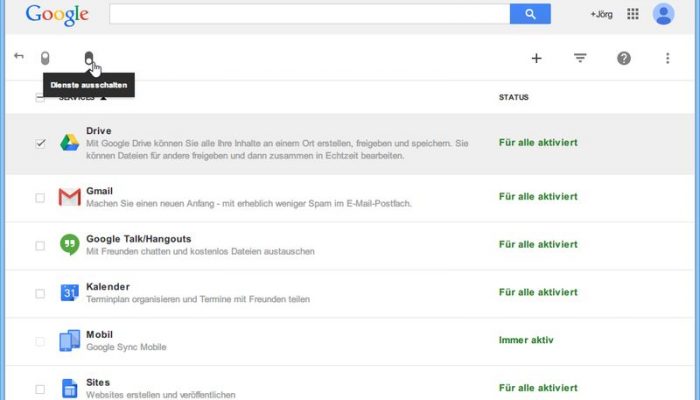Viewport: 700px width, 400px height.
Task: Toggle the Services column sort arrow
Action: point(104,98)
